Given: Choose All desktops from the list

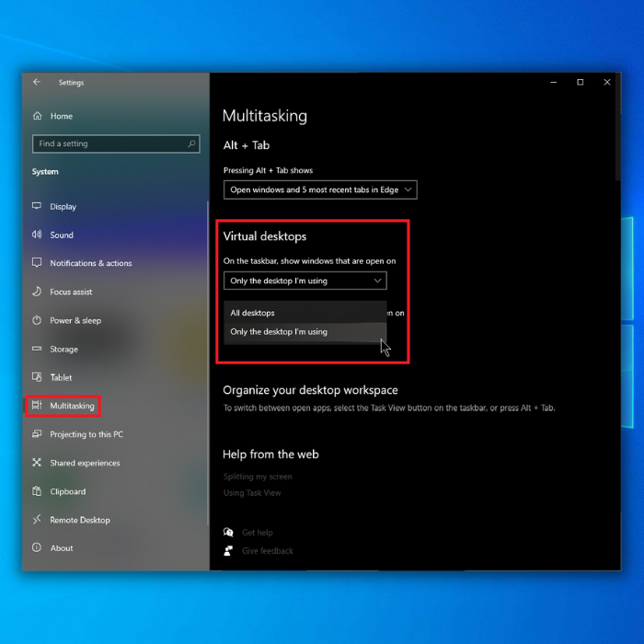Looking at the screenshot, I should point(305,313).
